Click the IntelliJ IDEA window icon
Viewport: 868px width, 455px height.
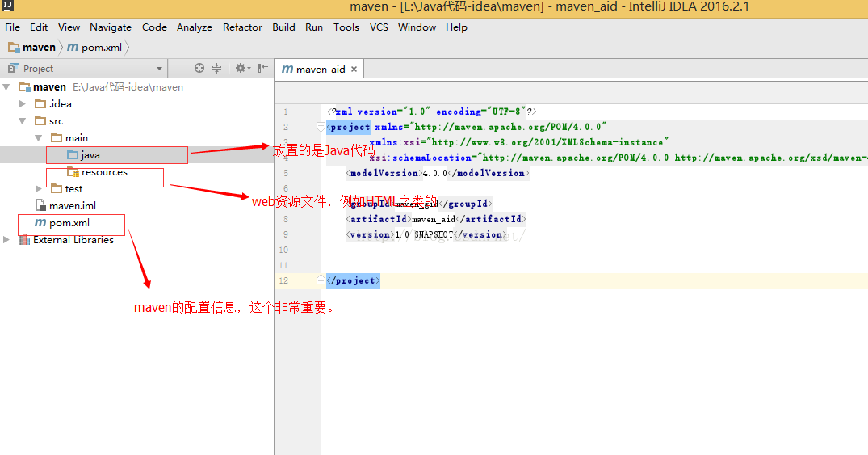[x=7, y=6]
